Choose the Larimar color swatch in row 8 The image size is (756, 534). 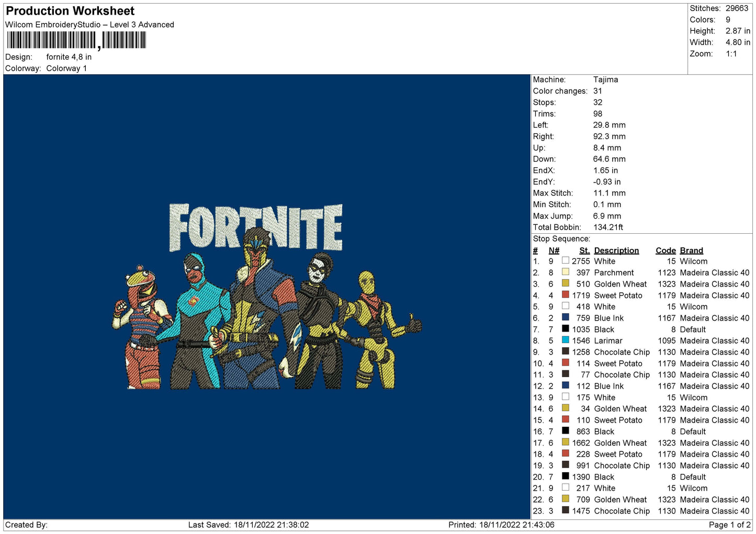pyautogui.click(x=565, y=340)
